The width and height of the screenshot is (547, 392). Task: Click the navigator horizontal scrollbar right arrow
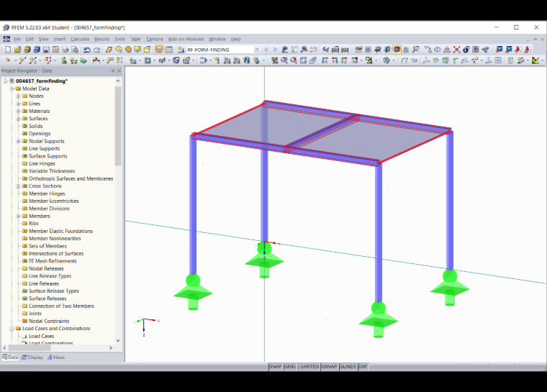(111, 347)
